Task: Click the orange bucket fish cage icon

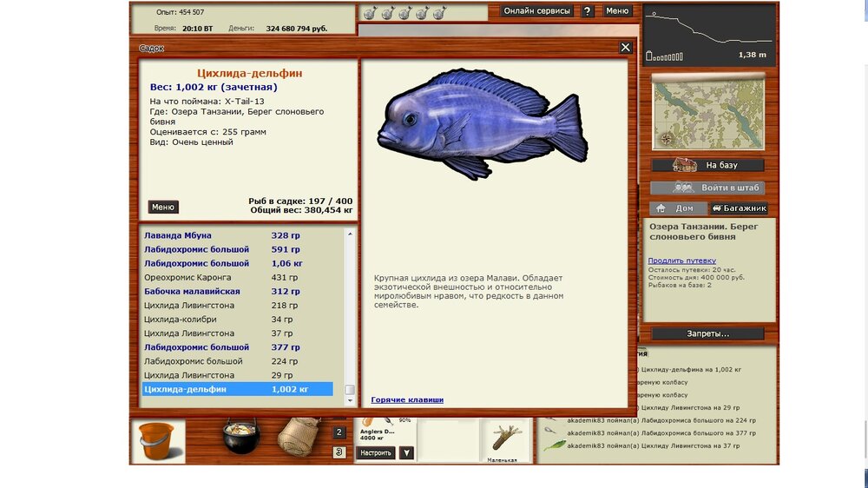Action: click(x=158, y=440)
